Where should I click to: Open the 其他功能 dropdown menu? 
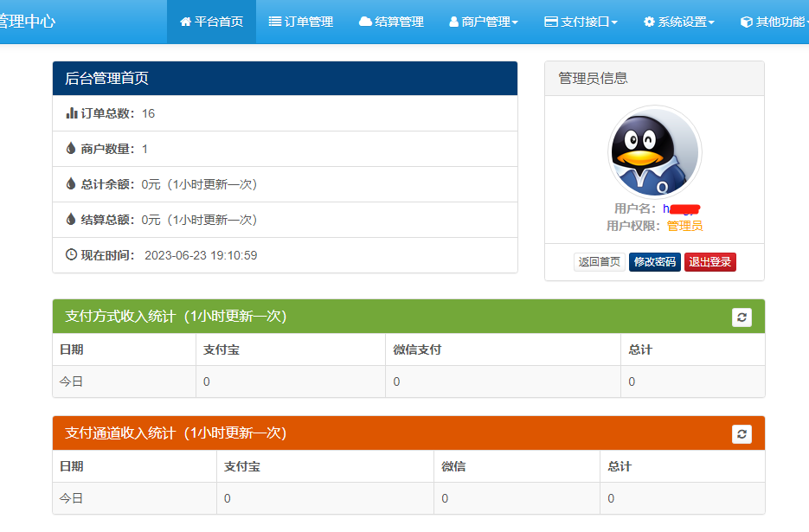pos(777,22)
